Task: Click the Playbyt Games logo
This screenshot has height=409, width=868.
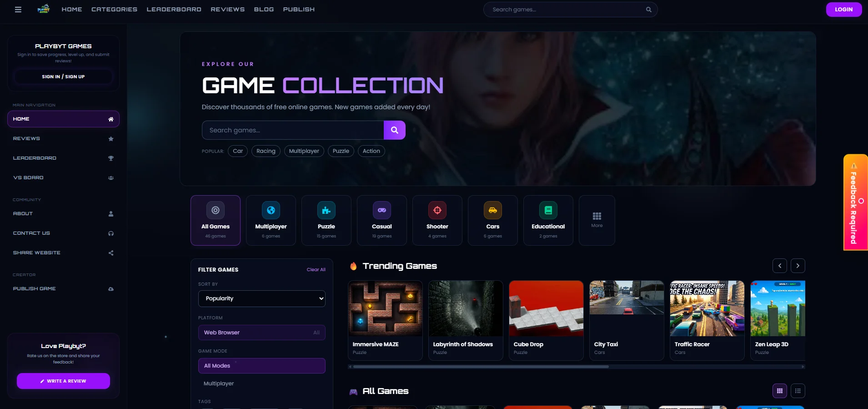Action: tap(44, 9)
